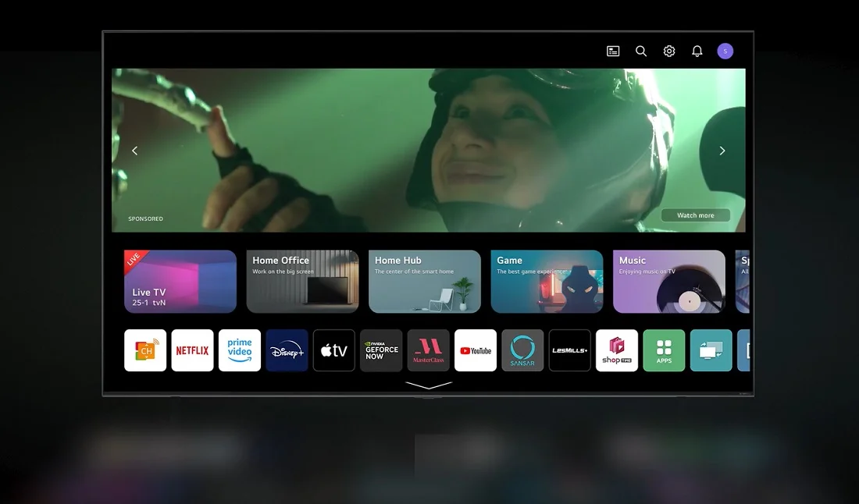Screen dimensions: 859x504
Task: Launch the Netflix app
Action: pos(192,350)
